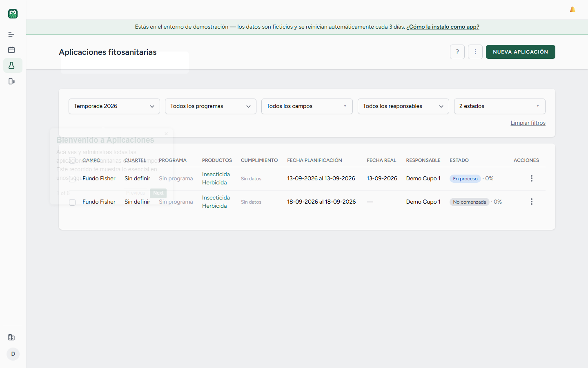
Task: Check the row planned 18-09-2026
Action: point(72,202)
